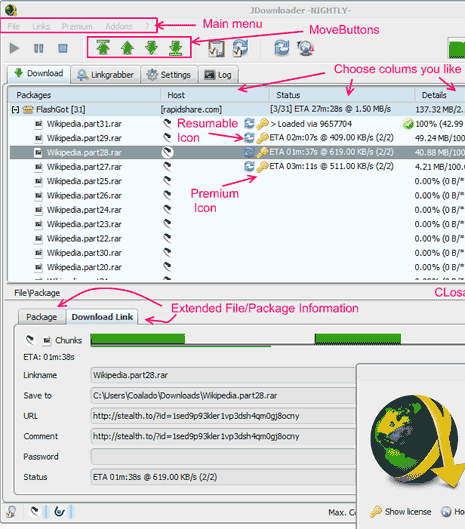This screenshot has height=529, width=465.
Task: Open the Log tab
Action: click(218, 75)
